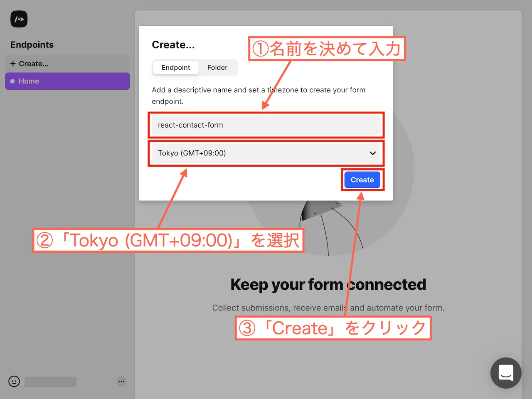Image resolution: width=532 pixels, height=399 pixels.
Task: Click the blue Create button
Action: pos(362,180)
